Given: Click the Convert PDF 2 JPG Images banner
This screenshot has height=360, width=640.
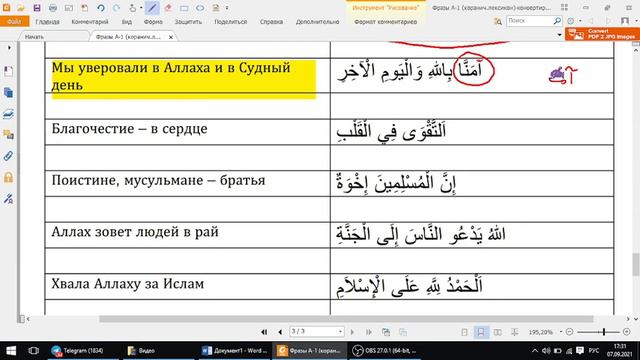Looking at the screenshot, I should tap(602, 34).
